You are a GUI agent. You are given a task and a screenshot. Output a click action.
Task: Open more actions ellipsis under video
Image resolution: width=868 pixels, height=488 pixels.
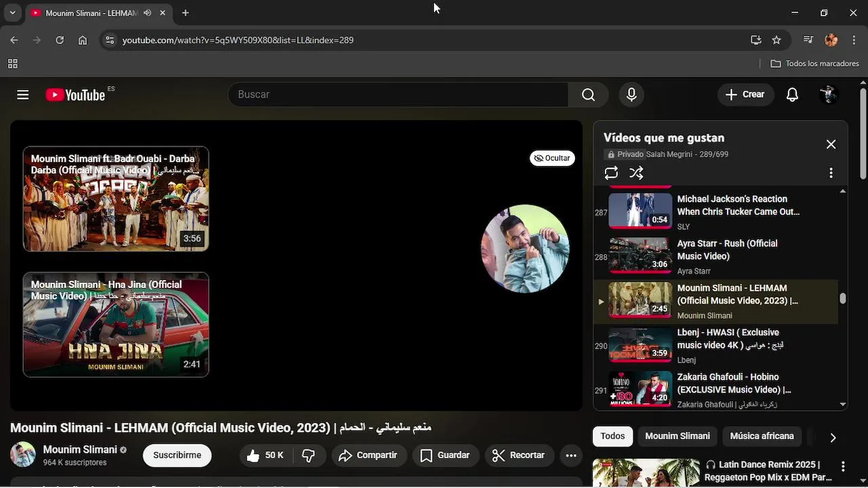(571, 455)
